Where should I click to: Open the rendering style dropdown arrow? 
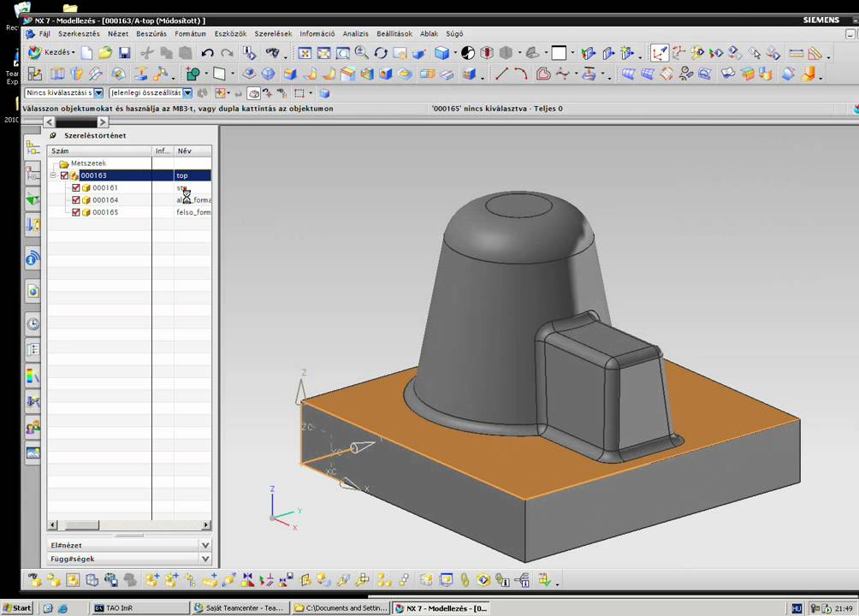click(x=455, y=53)
